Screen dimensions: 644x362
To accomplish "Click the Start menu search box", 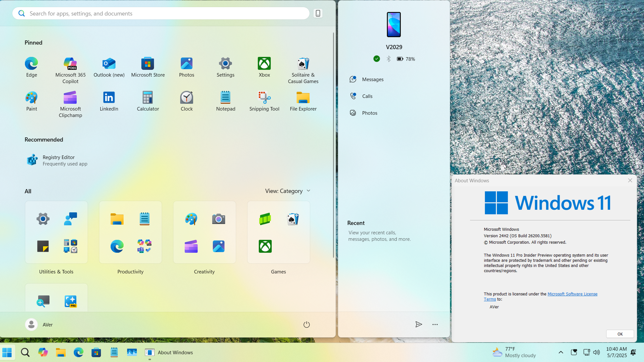I will (x=161, y=13).
